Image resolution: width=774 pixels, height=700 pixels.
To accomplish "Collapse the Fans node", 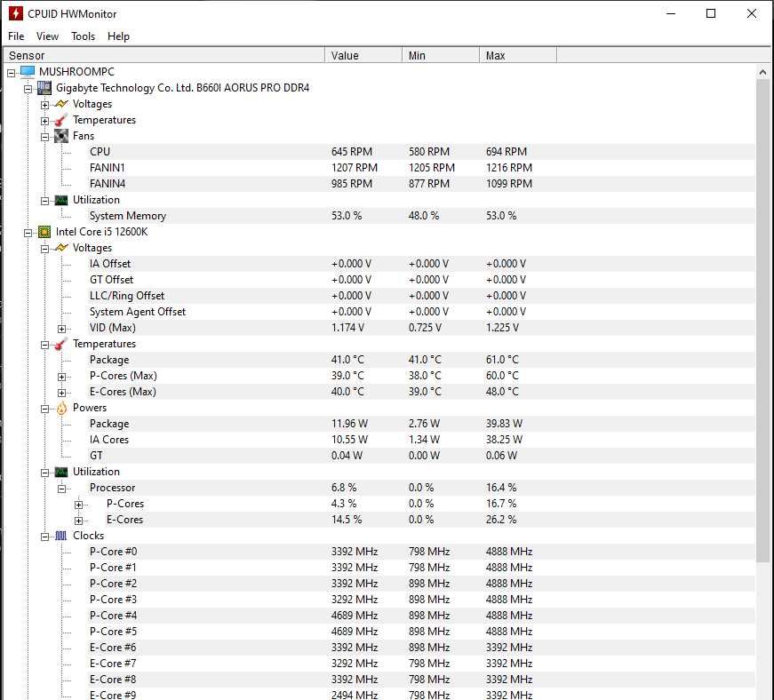I will click(x=45, y=137).
